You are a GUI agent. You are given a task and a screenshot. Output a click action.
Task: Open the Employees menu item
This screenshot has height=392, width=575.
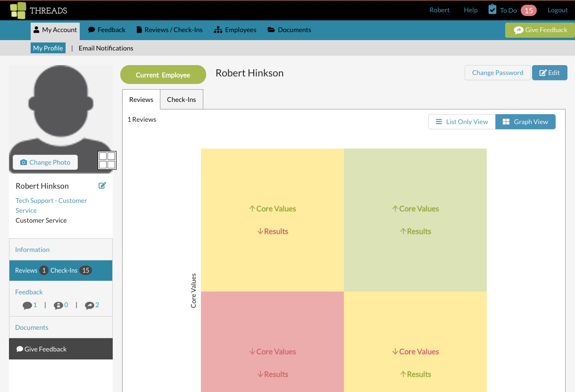point(235,30)
